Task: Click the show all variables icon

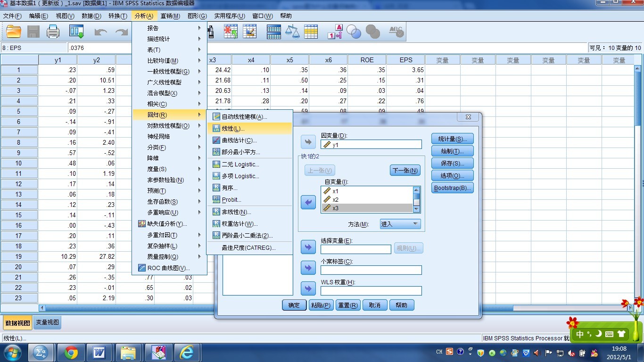Action: point(372,32)
